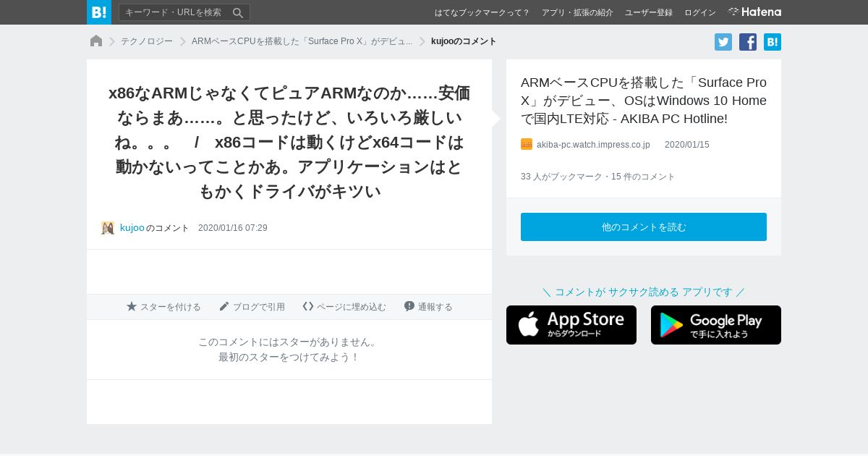Open kujoo user profile link
This screenshot has width=868, height=456.
tap(132, 228)
